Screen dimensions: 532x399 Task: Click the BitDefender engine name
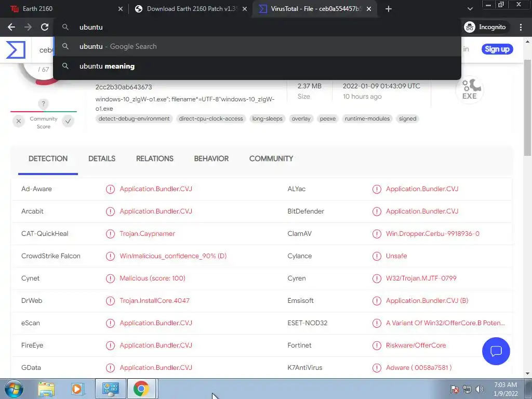(305, 211)
